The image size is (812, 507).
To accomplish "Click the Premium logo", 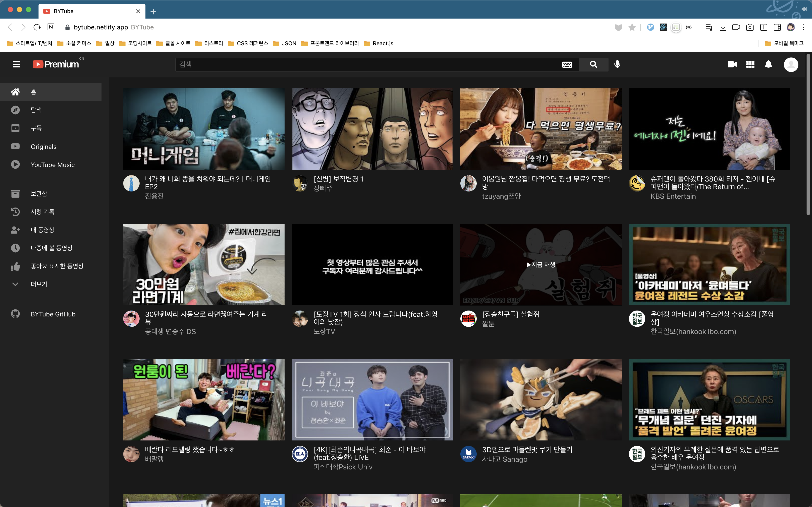I will (56, 64).
